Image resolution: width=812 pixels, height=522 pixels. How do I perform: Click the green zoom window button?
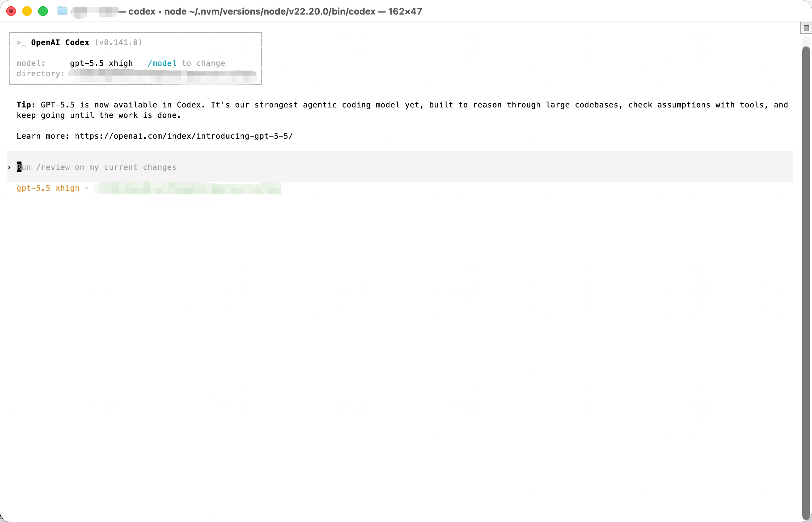click(43, 11)
